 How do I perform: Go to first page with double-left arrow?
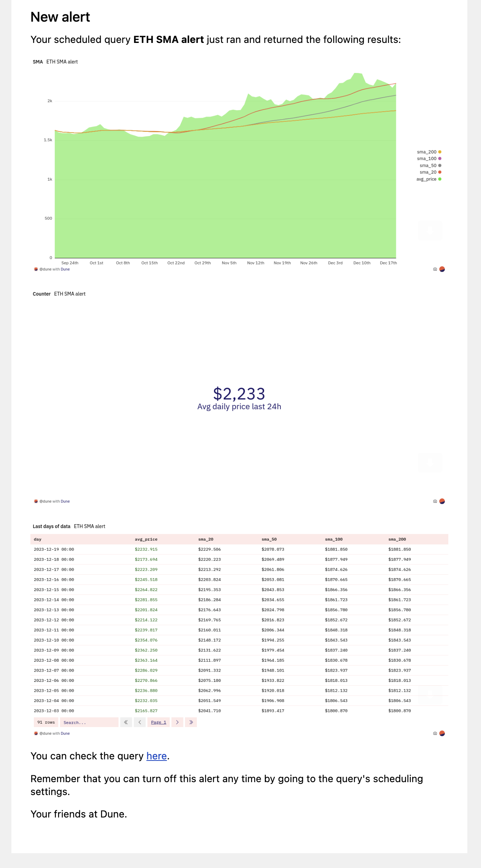point(126,722)
